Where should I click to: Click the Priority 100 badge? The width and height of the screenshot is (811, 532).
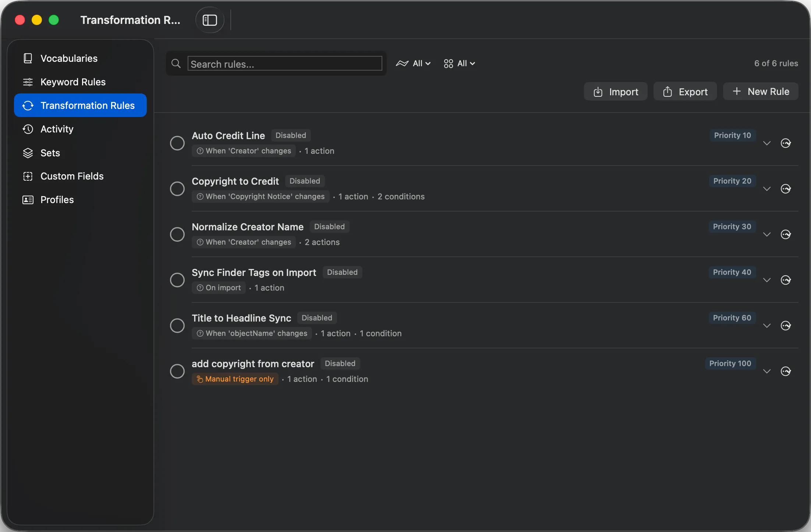click(730, 363)
